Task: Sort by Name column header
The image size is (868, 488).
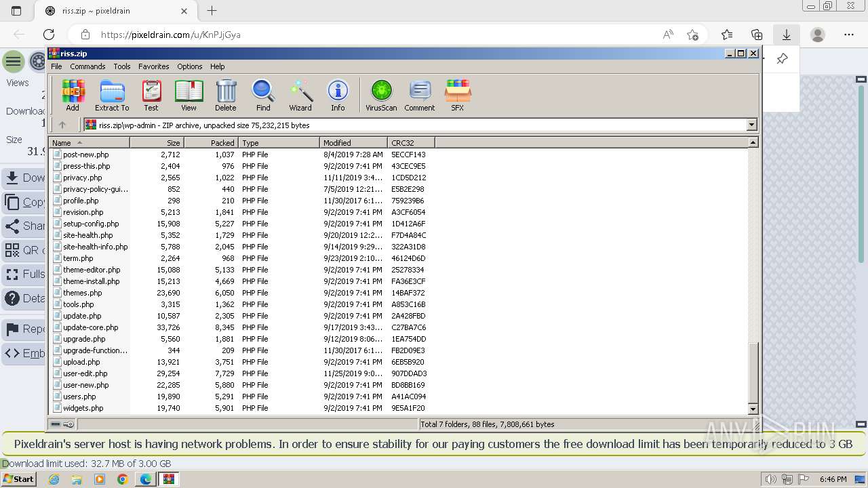Action: 89,142
